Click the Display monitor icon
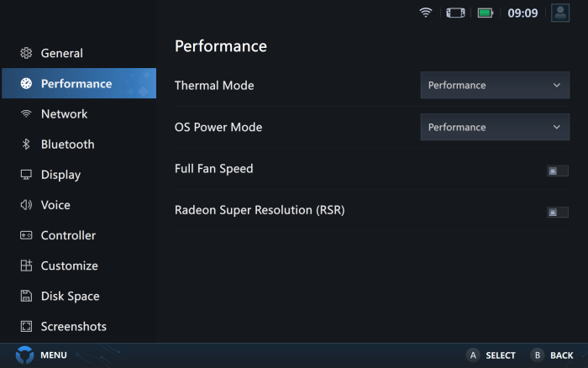Viewport: 588px width, 368px height. point(26,175)
